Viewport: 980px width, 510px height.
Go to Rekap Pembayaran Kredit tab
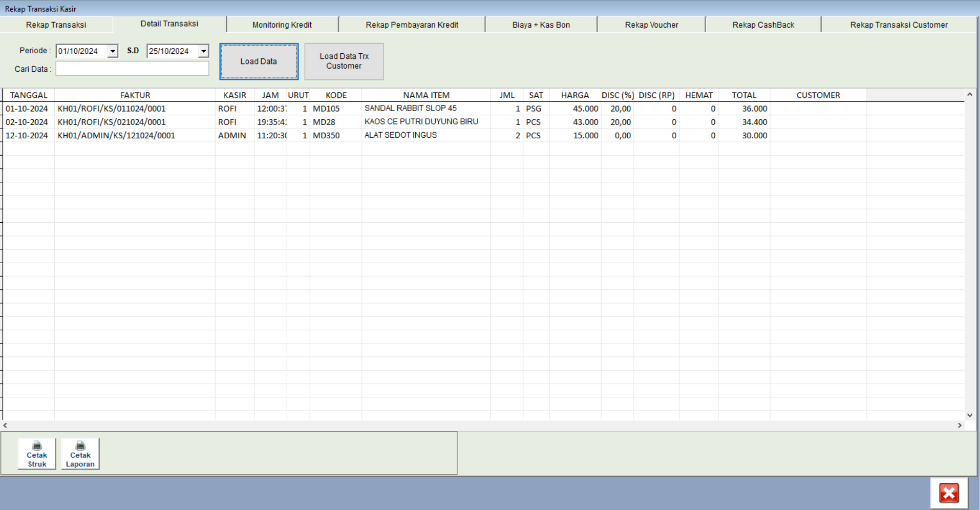coord(412,25)
